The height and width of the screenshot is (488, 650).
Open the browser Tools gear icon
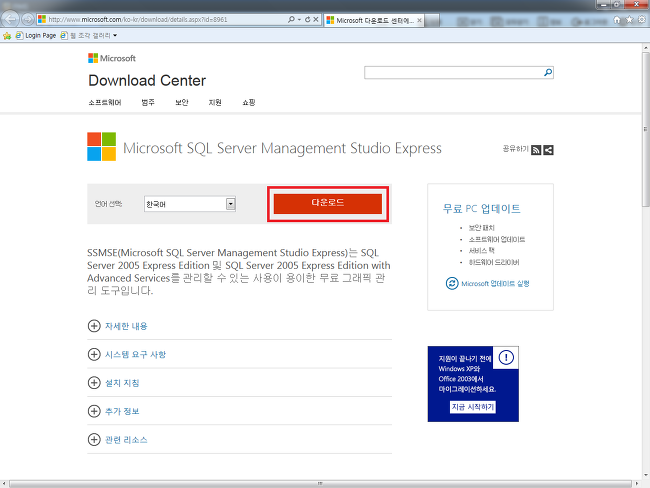pyautogui.click(x=642, y=20)
